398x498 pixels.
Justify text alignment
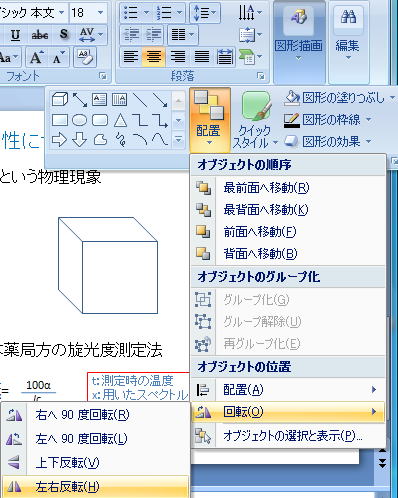(202, 57)
